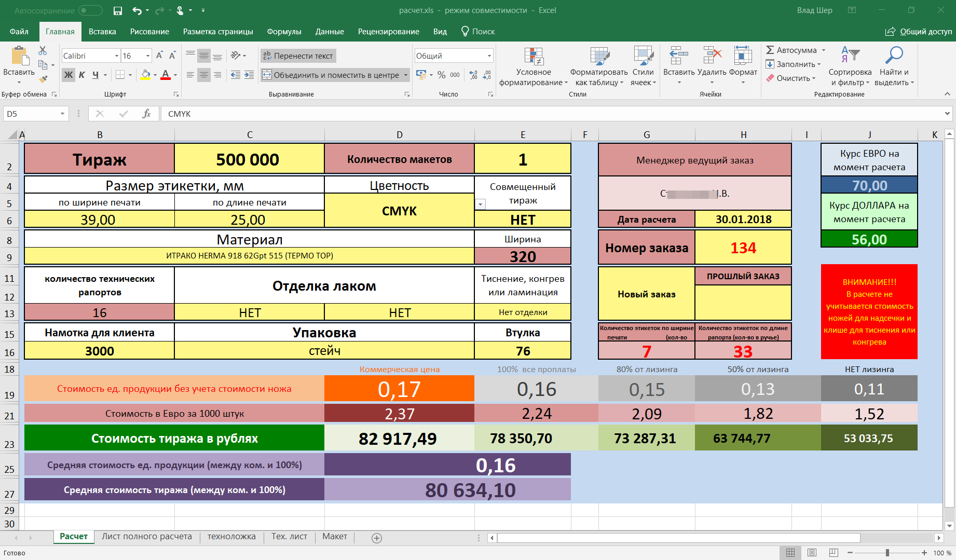
Task: Click Сортировка и фильтр button
Action: tap(850, 66)
